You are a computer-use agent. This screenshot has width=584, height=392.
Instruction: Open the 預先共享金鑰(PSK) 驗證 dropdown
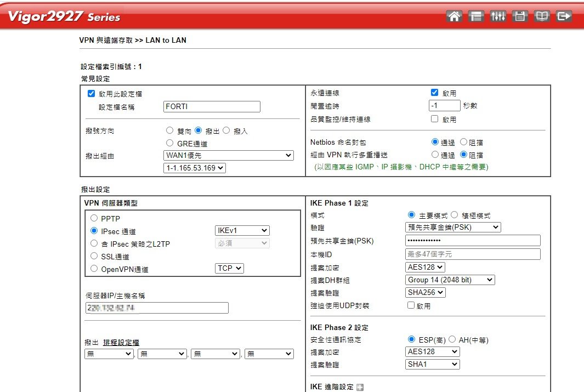(x=453, y=227)
